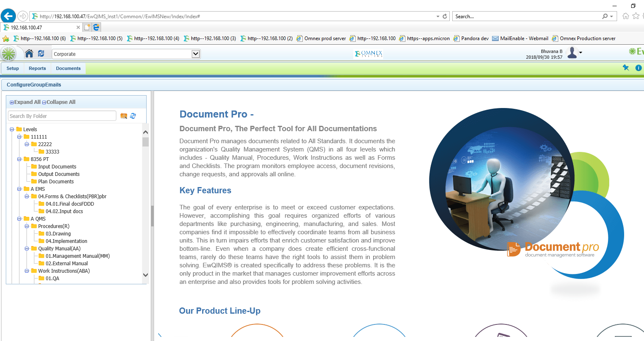Viewport: 644px width, 341px height.
Task: Open the http--192.168.100 (6) bookmark
Action: [40, 38]
